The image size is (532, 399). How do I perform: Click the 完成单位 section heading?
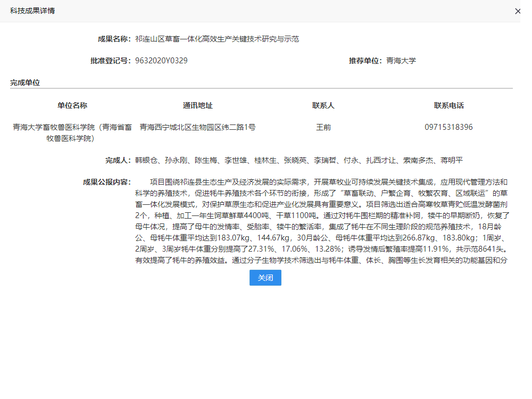coord(25,82)
